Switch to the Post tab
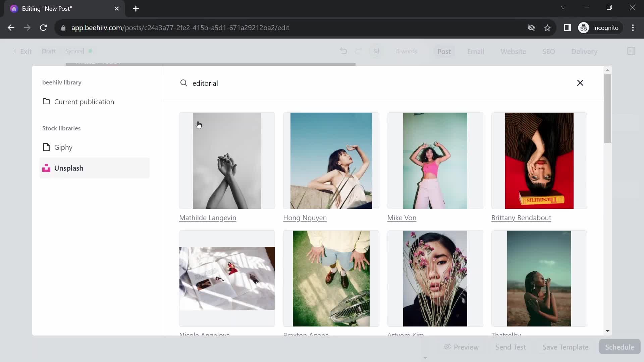Viewport: 644px width, 362px height. pos(444,51)
